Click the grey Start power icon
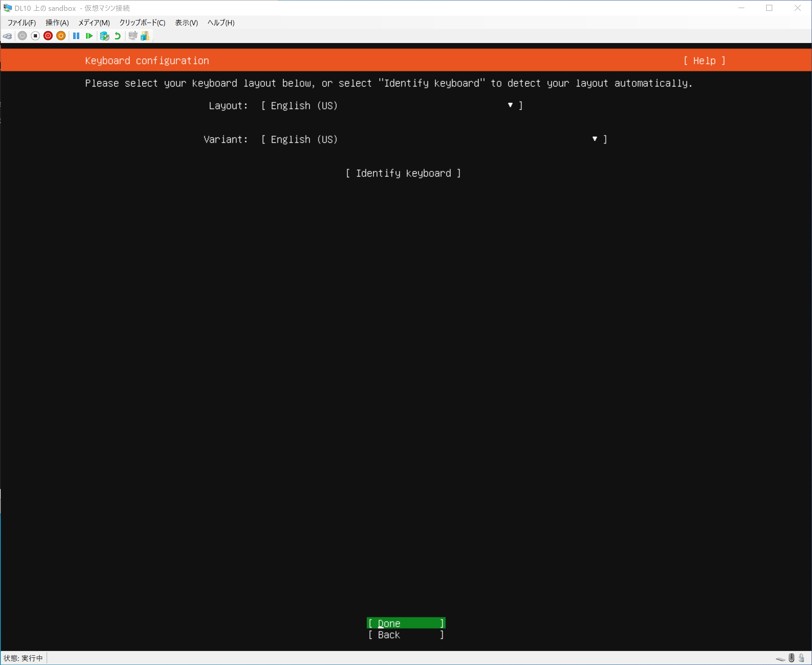Screen dimensions: 812x665 tap(23, 36)
